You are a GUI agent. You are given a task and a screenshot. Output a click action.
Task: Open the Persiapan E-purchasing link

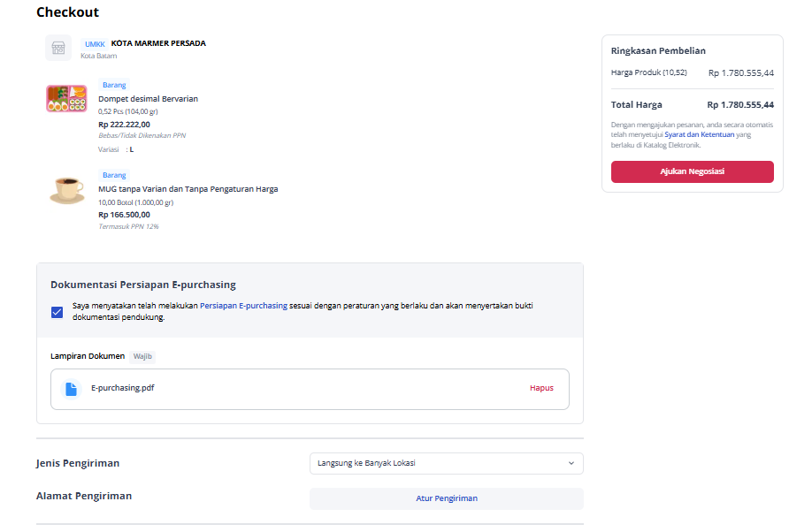(243, 306)
